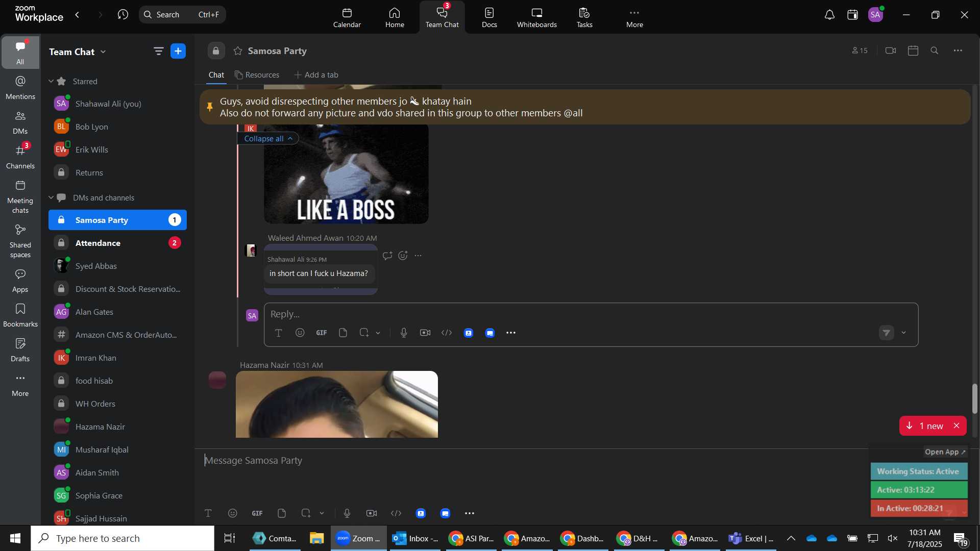Open Drafts in sidebar
Viewport: 980px width, 551px height.
[x=20, y=350]
